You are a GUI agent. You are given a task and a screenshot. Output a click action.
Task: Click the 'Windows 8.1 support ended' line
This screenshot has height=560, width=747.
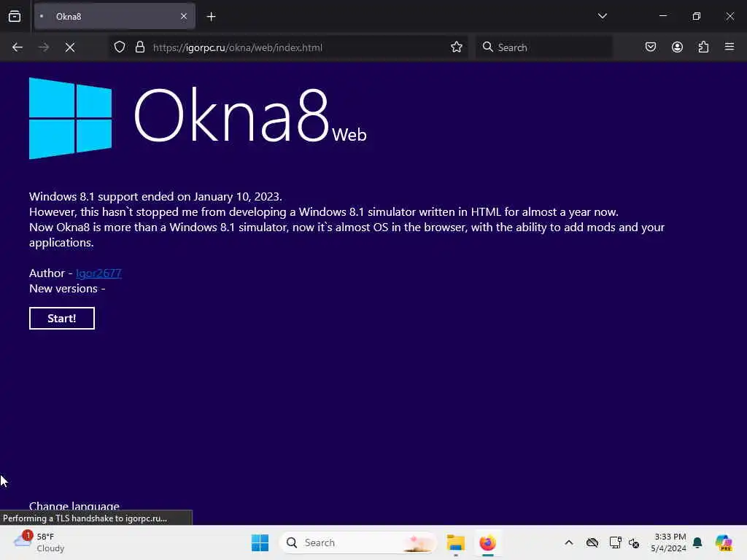[x=155, y=197]
